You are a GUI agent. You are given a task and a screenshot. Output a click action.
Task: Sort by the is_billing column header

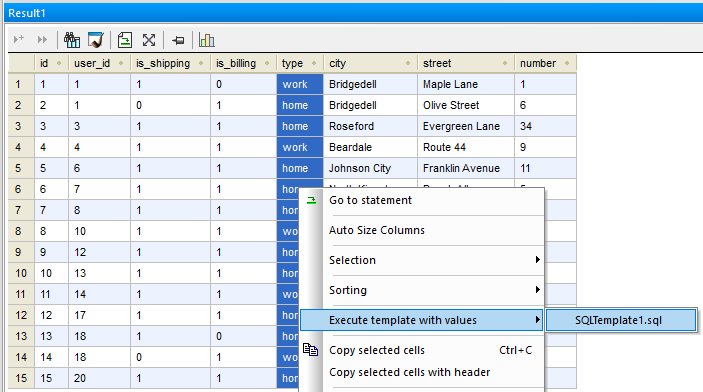click(243, 64)
